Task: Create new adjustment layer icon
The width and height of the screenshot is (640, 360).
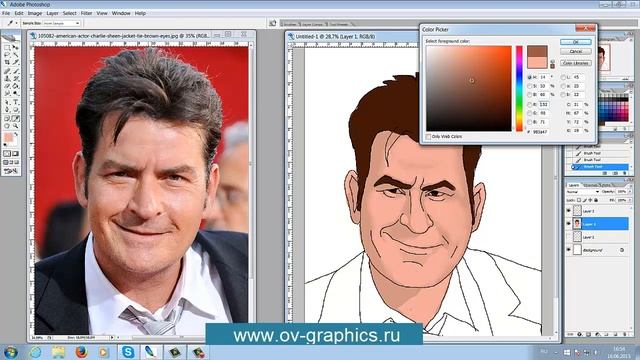Action: click(x=598, y=334)
